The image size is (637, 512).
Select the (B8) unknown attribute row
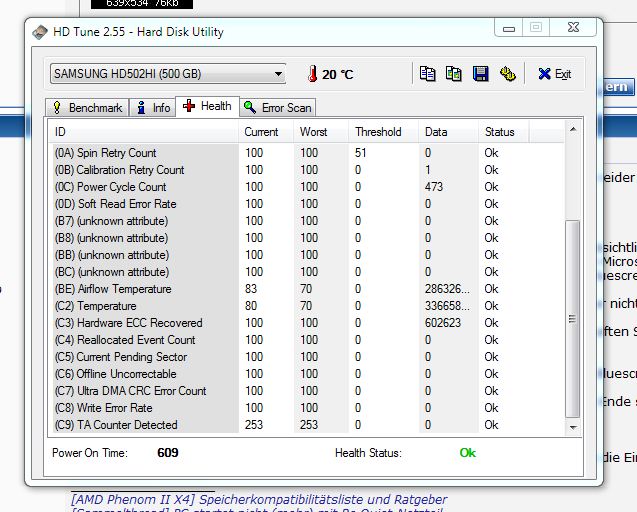click(307, 238)
